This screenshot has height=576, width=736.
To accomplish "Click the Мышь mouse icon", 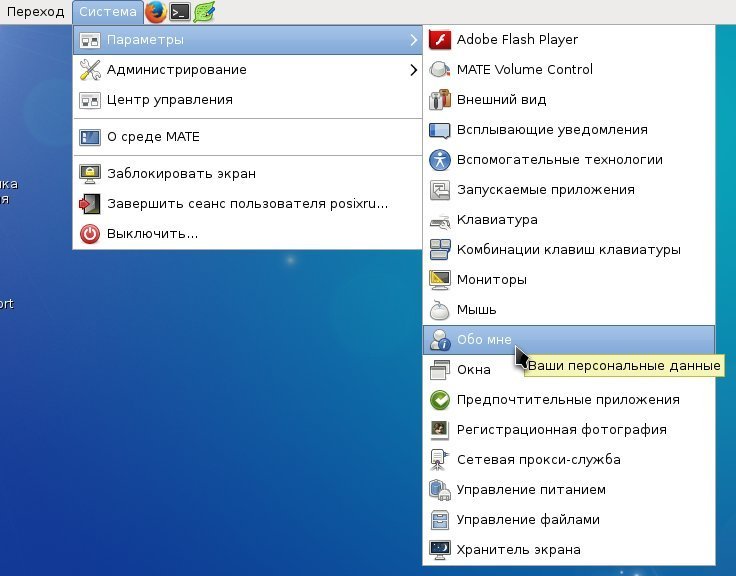I will tap(440, 310).
